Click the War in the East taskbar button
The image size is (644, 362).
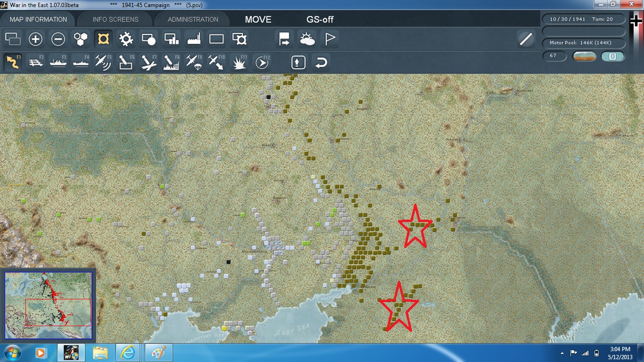coord(71,353)
